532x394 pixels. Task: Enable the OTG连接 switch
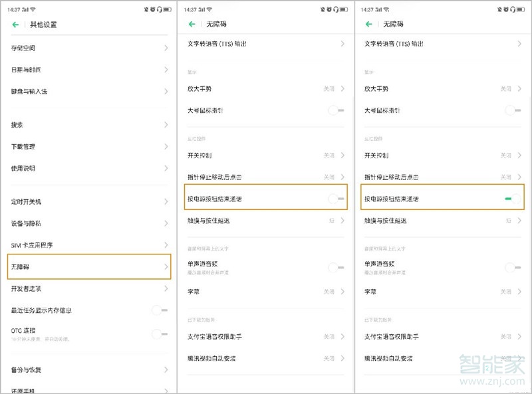pos(160,334)
